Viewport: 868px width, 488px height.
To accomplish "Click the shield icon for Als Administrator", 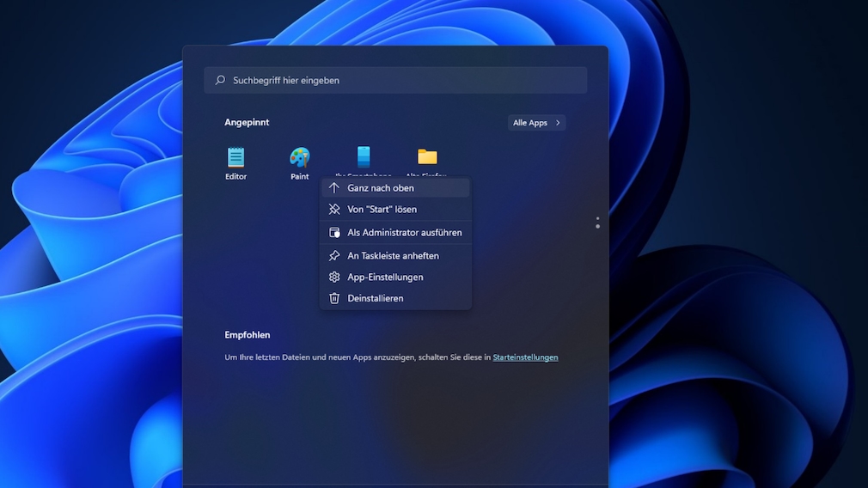I will coord(334,232).
